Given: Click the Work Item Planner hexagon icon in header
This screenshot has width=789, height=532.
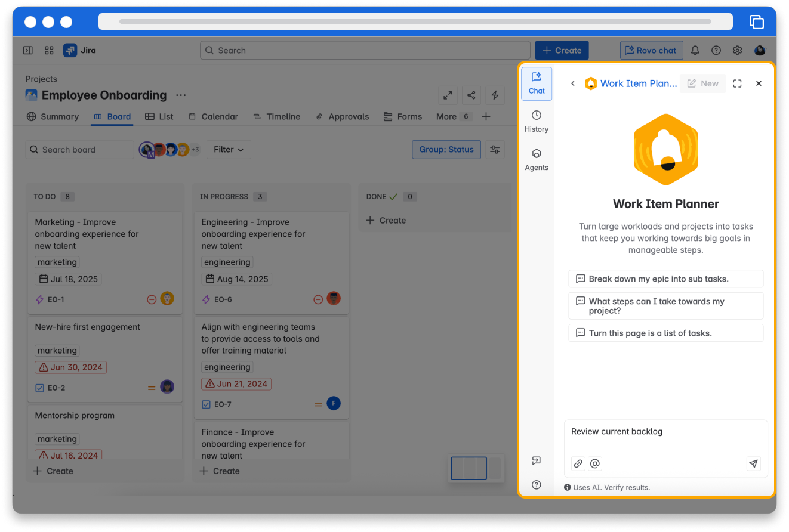Looking at the screenshot, I should [x=591, y=83].
